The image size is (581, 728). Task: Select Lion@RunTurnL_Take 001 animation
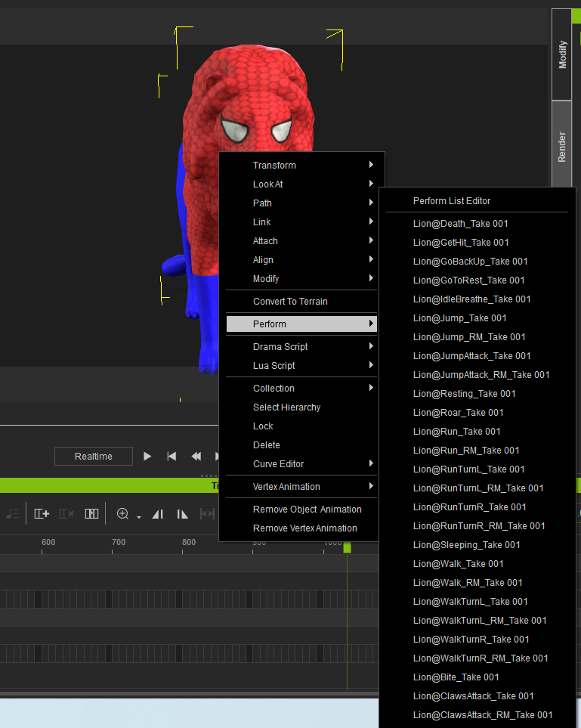coord(477,469)
